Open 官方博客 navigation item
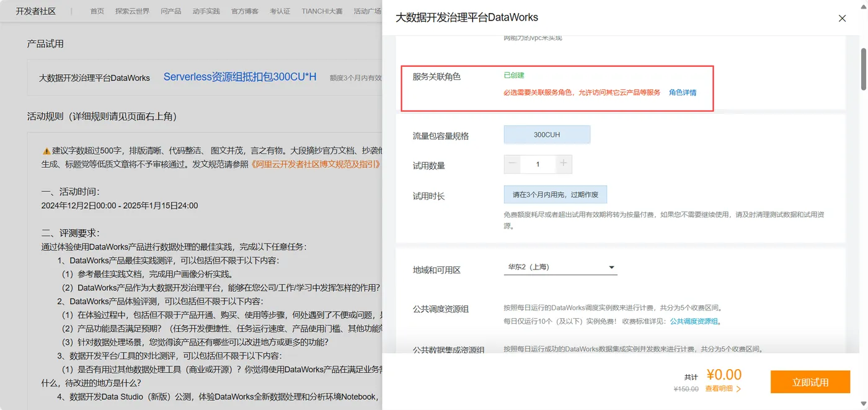The width and height of the screenshot is (868, 410). pos(245,11)
